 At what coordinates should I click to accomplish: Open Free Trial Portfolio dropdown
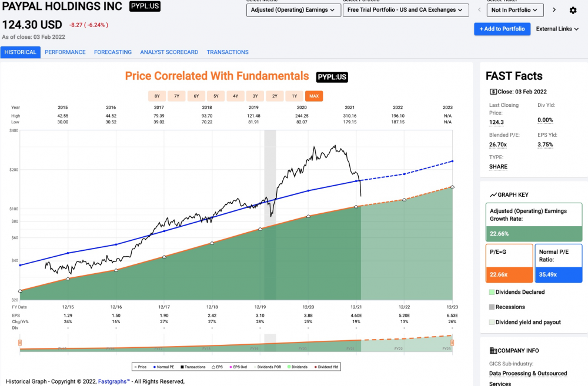405,10
